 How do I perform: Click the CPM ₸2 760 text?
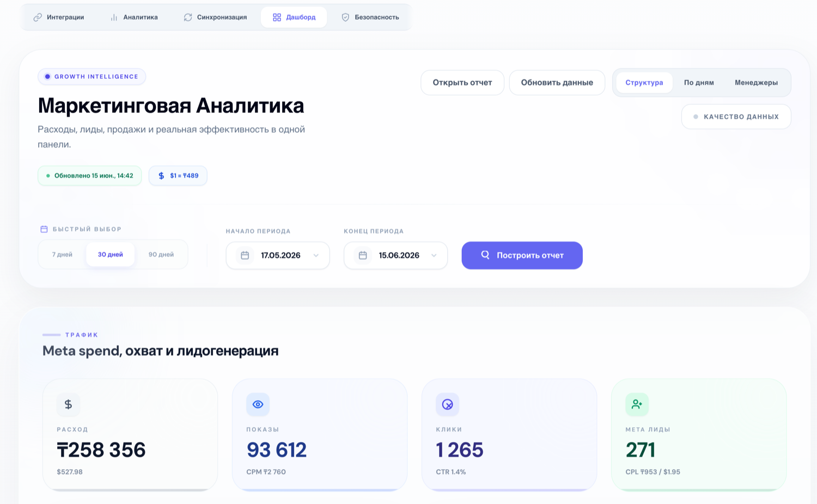coord(266,472)
